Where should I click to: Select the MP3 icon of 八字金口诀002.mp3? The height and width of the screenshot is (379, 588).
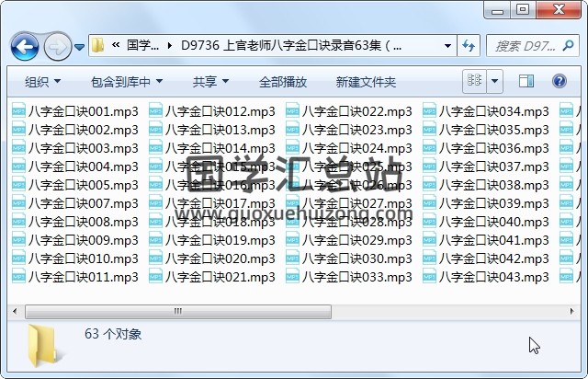tap(18, 130)
